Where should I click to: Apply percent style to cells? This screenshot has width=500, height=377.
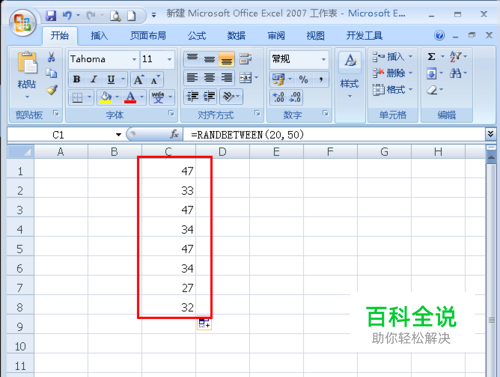click(x=303, y=79)
